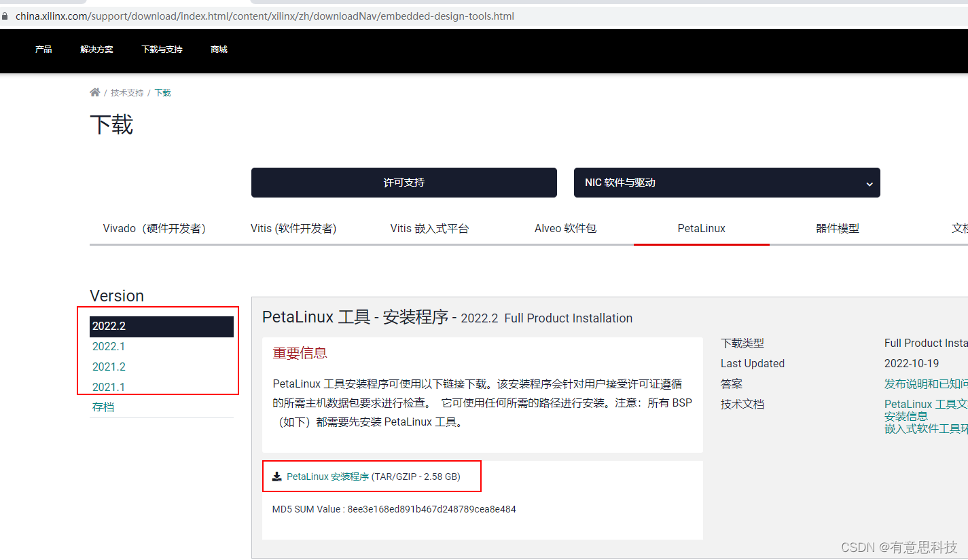Open the Vitis (软件开发者) tab
The image size is (968, 560).
click(x=294, y=228)
